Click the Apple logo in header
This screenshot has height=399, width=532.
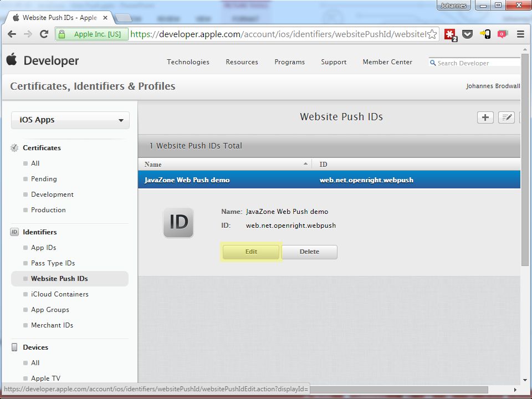[12, 59]
